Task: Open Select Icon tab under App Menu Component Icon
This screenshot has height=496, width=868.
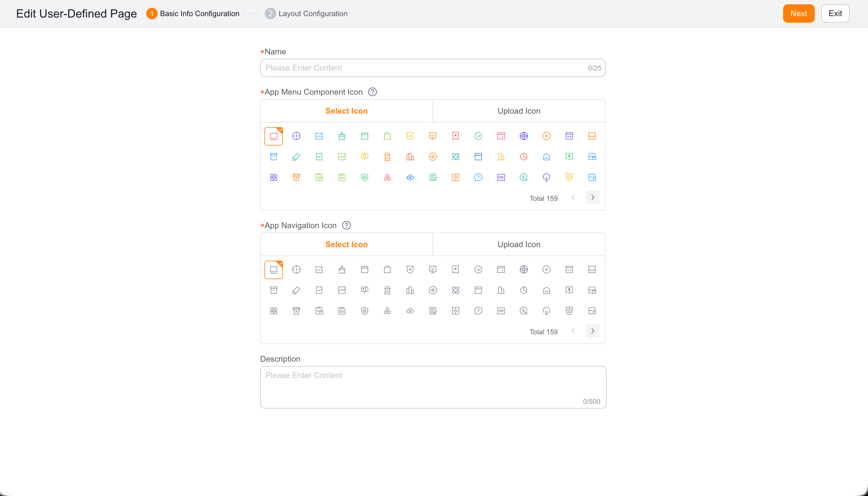Action: click(x=347, y=111)
